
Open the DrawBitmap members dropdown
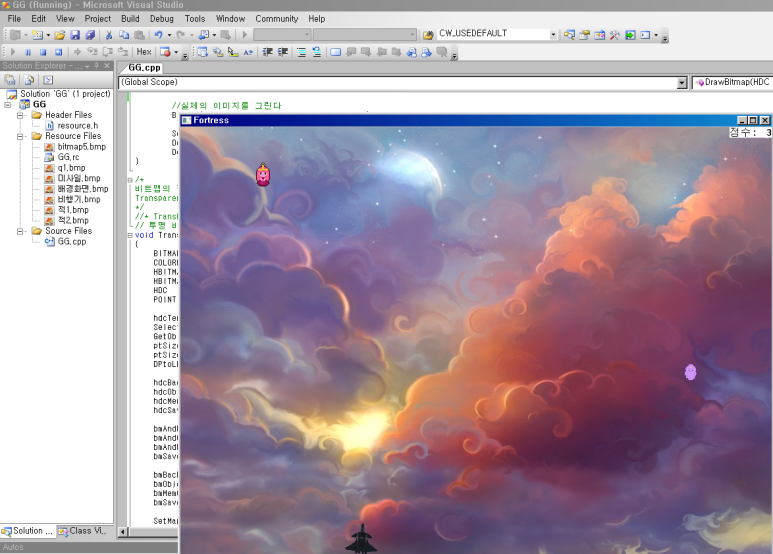[733, 82]
